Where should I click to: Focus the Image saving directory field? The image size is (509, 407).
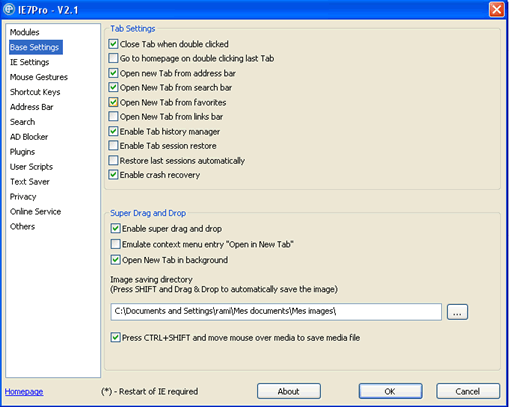point(276,312)
